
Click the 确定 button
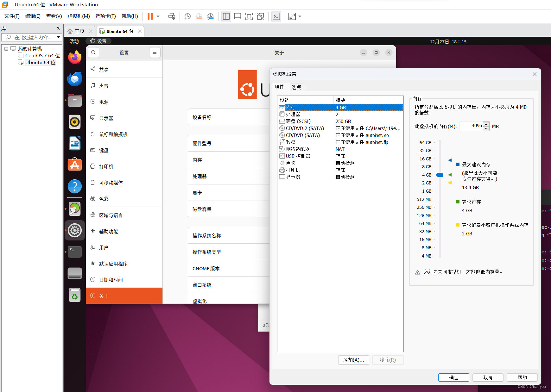(x=454, y=377)
